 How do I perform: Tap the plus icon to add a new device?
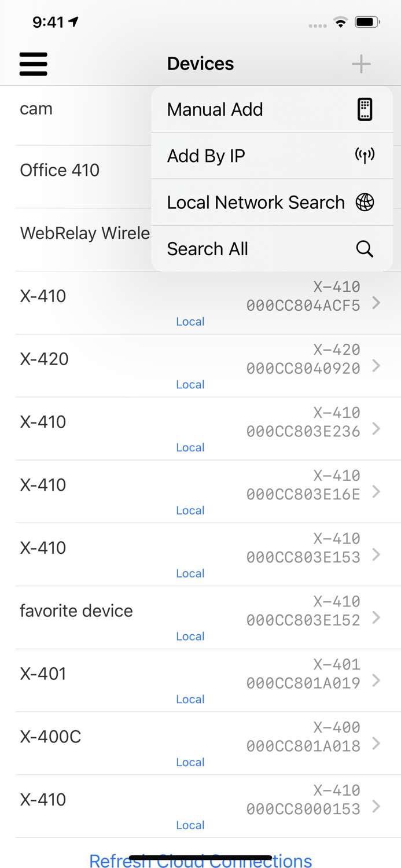(x=360, y=64)
